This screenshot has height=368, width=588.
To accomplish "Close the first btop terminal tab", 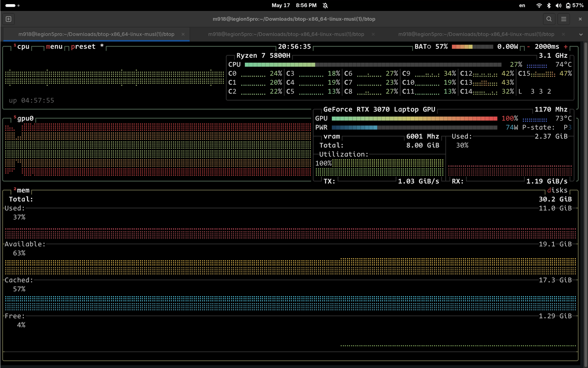I will click(x=183, y=34).
